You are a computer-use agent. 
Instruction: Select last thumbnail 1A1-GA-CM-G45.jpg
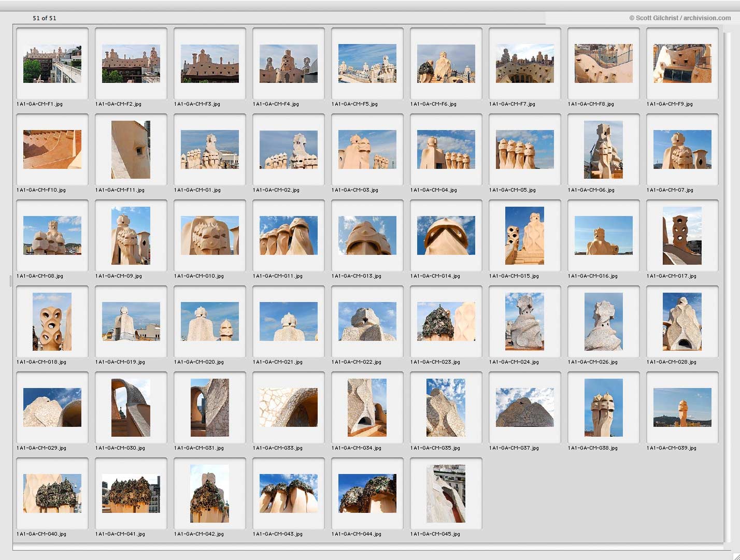pos(446,494)
